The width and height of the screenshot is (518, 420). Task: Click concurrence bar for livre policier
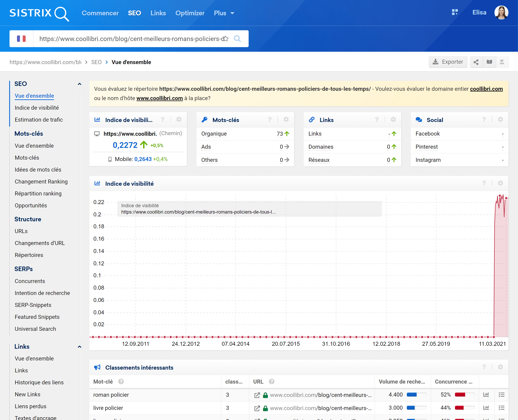464,408
